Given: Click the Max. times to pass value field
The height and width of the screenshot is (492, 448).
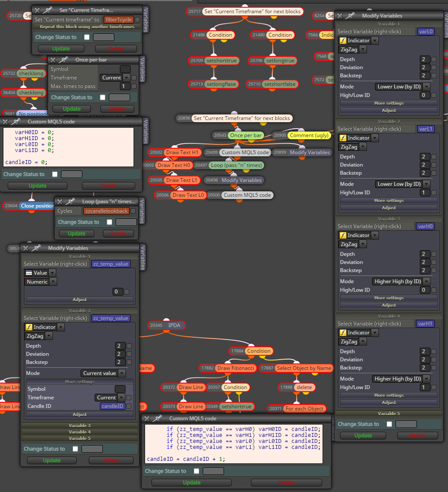Looking at the screenshot, I should tap(125, 86).
